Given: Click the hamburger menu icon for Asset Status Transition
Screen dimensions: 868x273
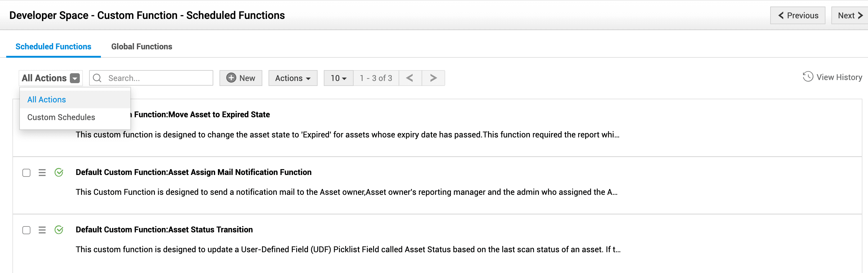Looking at the screenshot, I should [x=42, y=230].
